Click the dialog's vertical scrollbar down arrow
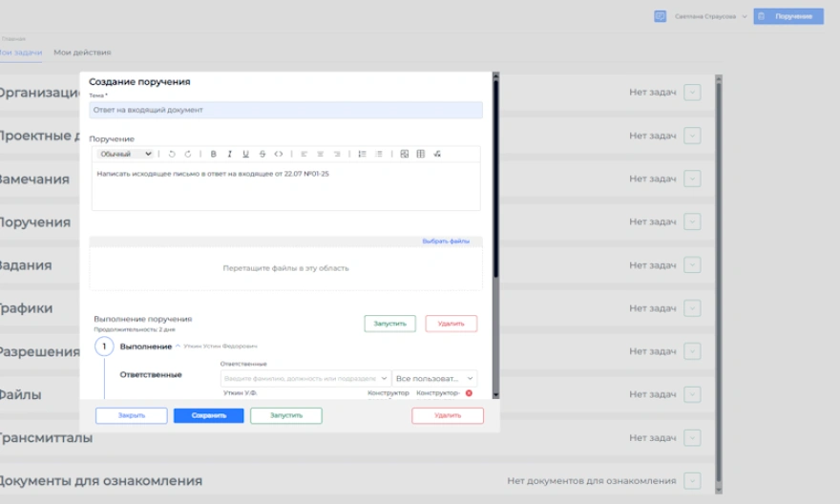This screenshot has width=840, height=504. (495, 395)
